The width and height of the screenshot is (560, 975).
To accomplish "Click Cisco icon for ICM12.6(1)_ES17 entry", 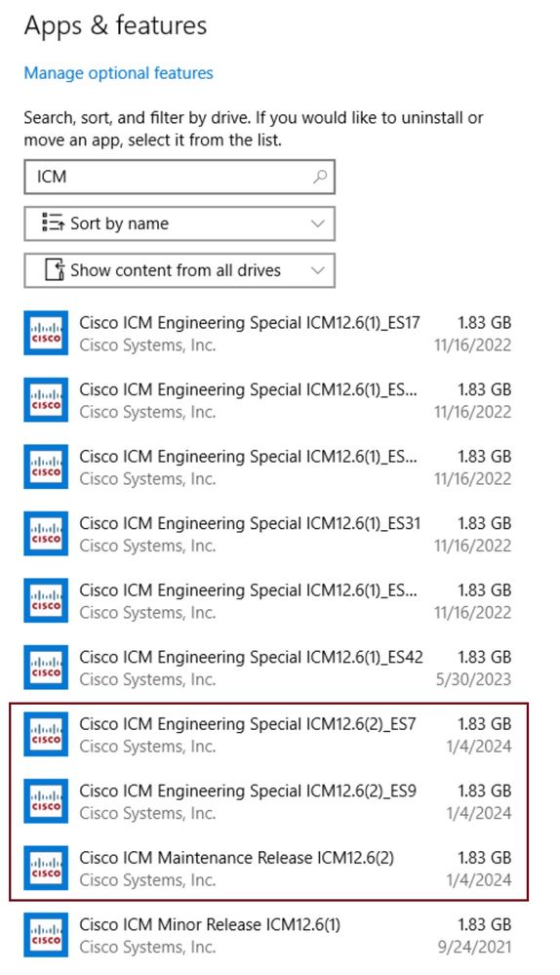I will coord(46,333).
